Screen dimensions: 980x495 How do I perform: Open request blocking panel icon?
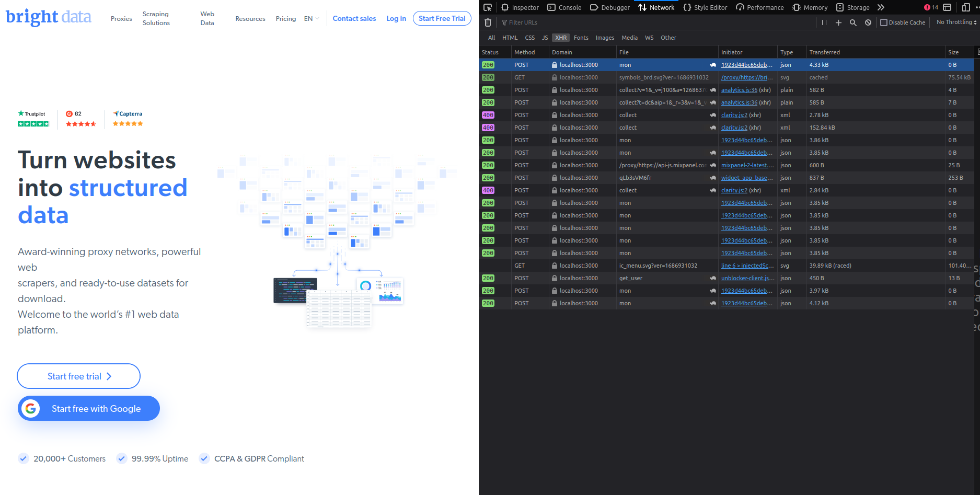coord(868,22)
